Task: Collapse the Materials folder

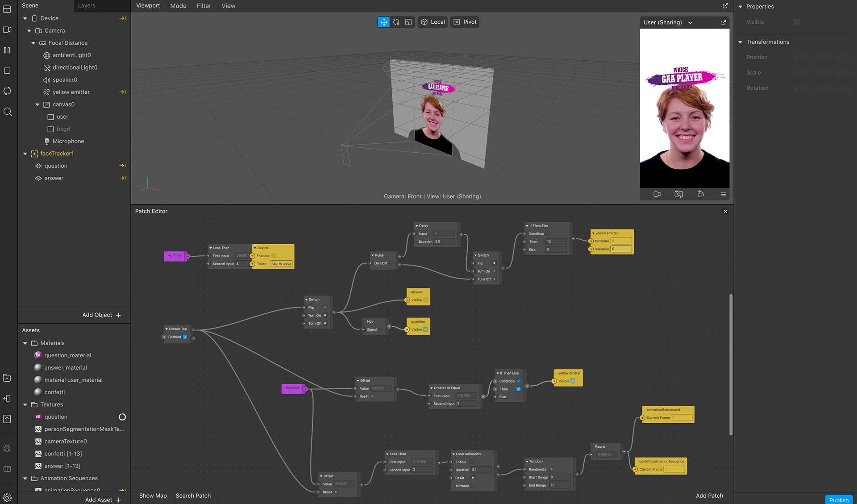Action: click(25, 343)
